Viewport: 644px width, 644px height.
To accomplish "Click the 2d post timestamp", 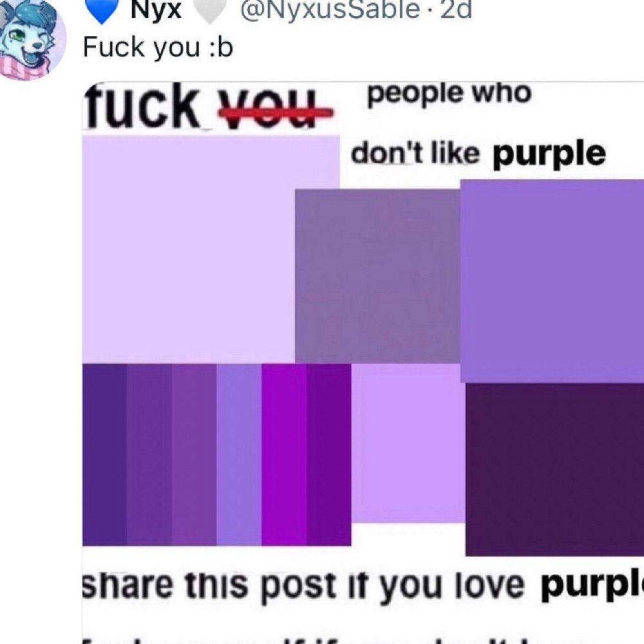I will 456,10.
